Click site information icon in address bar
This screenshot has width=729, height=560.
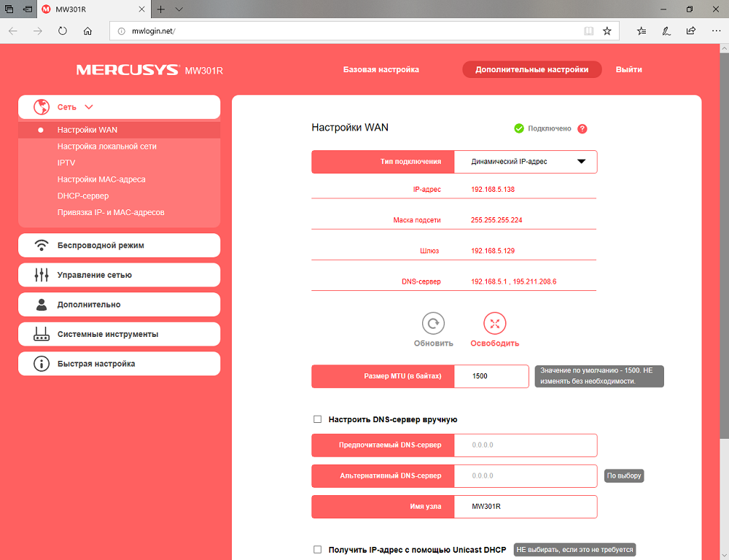(x=121, y=31)
